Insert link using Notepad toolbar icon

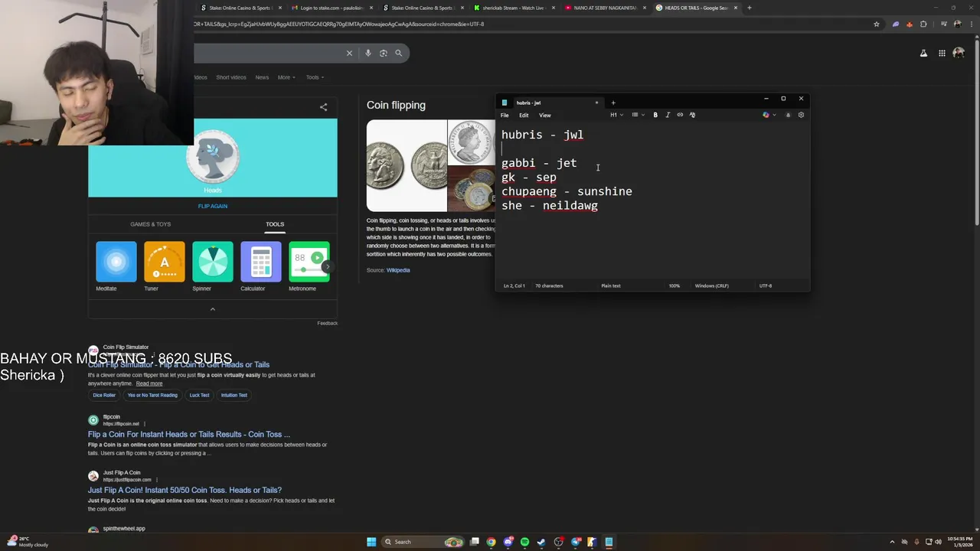click(680, 115)
